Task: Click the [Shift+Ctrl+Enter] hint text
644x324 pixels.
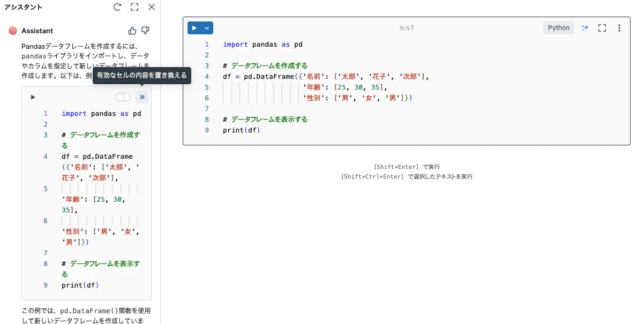Action: 407,176
